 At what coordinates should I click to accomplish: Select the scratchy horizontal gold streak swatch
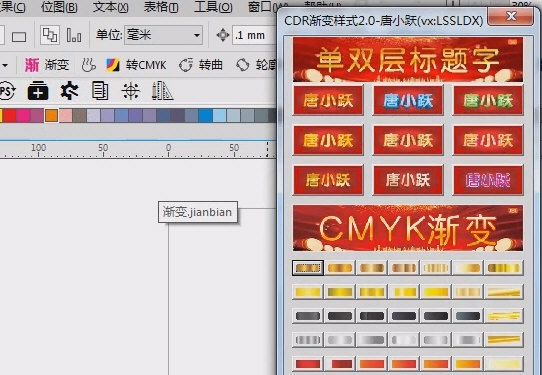coord(504,316)
